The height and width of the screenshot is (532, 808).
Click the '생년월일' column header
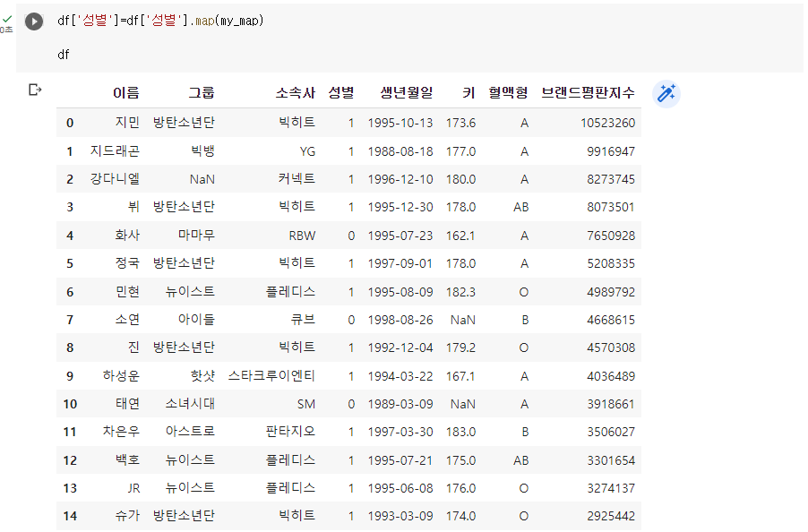[x=406, y=93]
